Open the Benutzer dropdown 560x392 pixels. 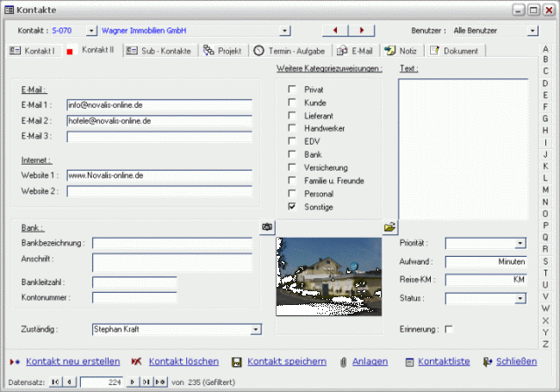tap(532, 30)
